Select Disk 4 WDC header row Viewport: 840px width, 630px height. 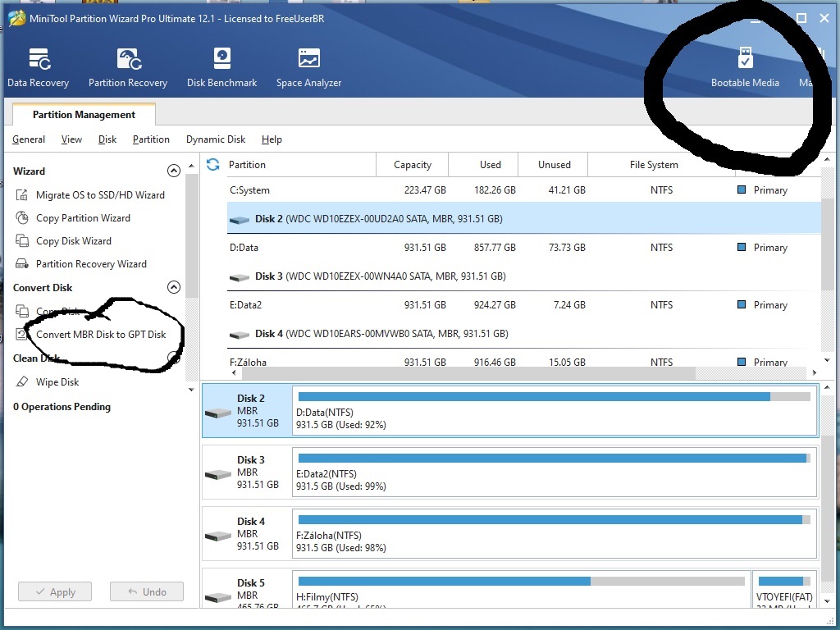tap(523, 333)
